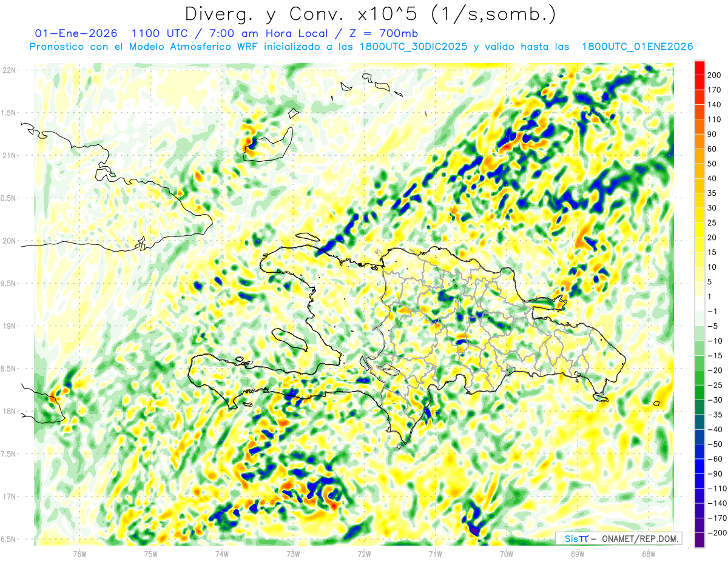The height and width of the screenshot is (562, 728).
Task: Click the dark purple bottom colorbar segment
Action: [x=699, y=540]
